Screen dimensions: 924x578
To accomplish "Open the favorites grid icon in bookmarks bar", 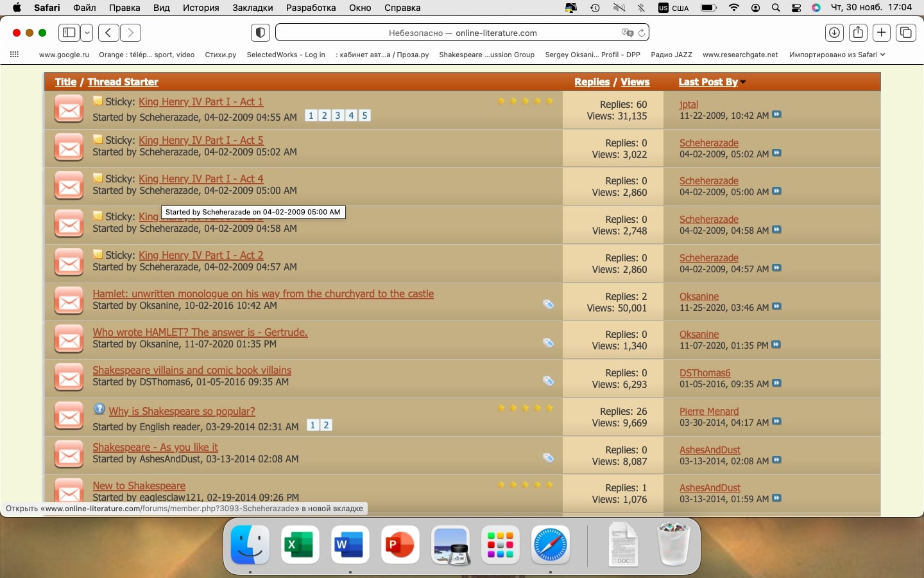I will pos(14,55).
